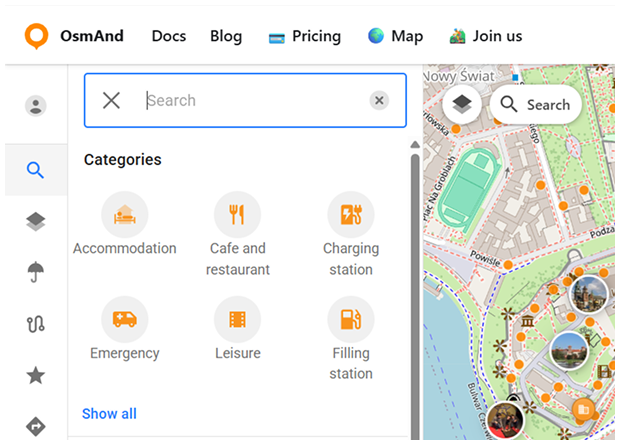The height and width of the screenshot is (445, 620).
Task: Open map layers from the sidebar
Action: 36,221
